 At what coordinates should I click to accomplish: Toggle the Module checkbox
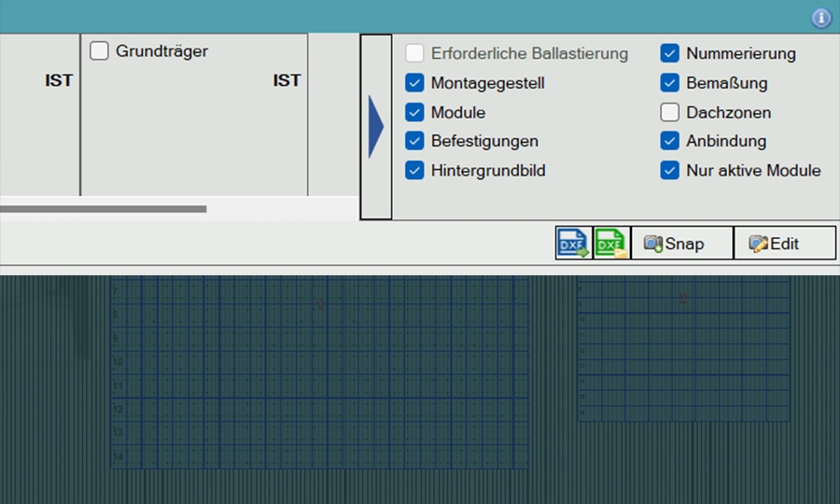pos(414,113)
